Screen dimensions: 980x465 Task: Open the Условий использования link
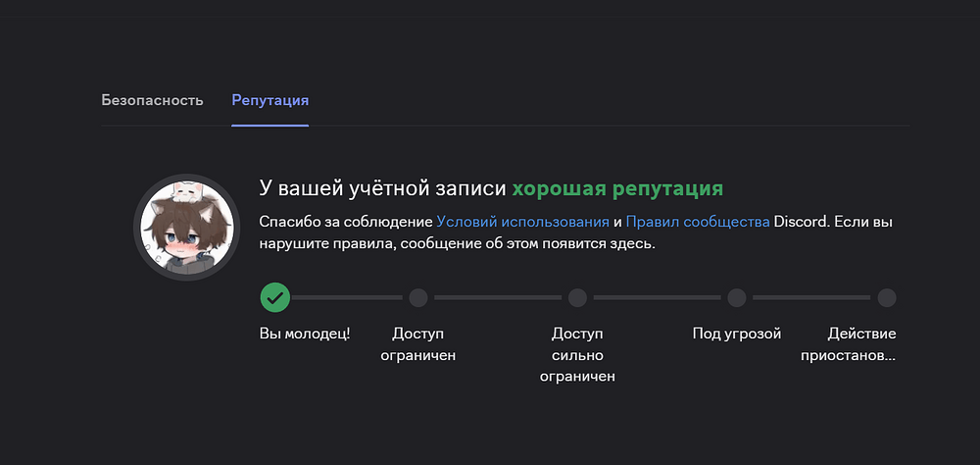click(522, 222)
